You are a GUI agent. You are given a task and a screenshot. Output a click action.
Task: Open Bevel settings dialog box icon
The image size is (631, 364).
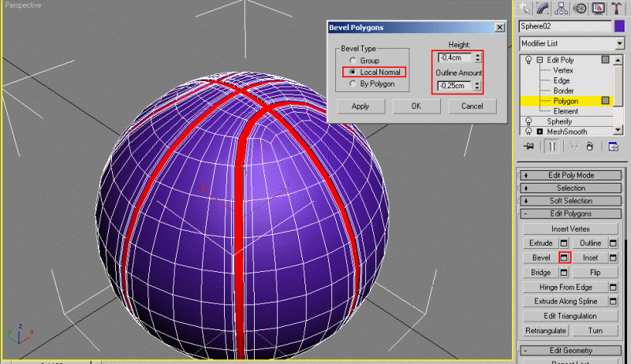coord(564,258)
